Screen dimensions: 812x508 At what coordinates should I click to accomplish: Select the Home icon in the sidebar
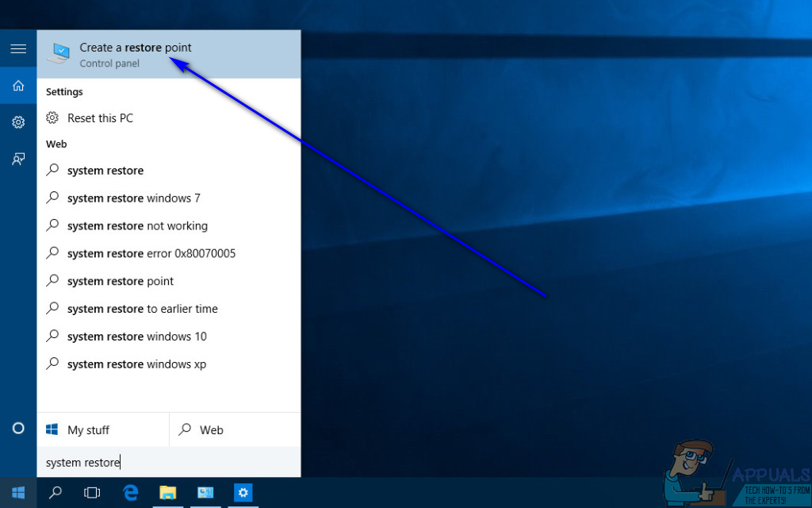(18, 86)
